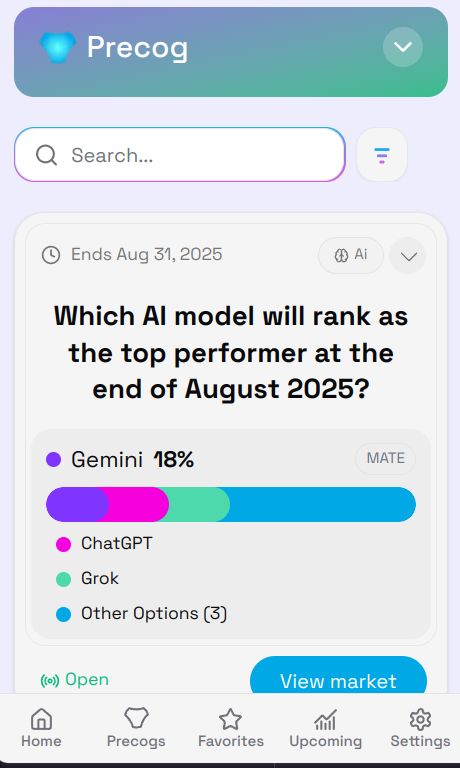The width and height of the screenshot is (460, 768).
Task: Open the filter options icon
Action: pyautogui.click(x=382, y=155)
